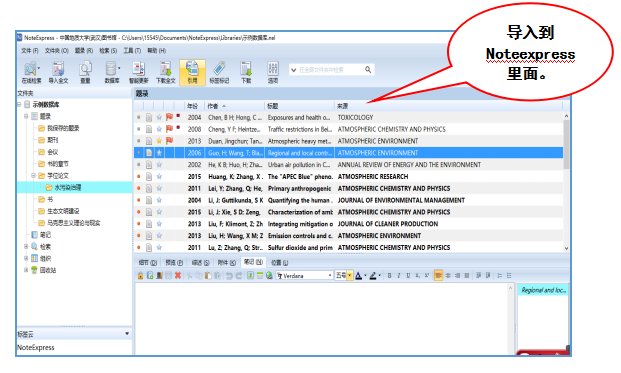
Task: Open the 五号 font size dropdown
Action: (x=350, y=276)
